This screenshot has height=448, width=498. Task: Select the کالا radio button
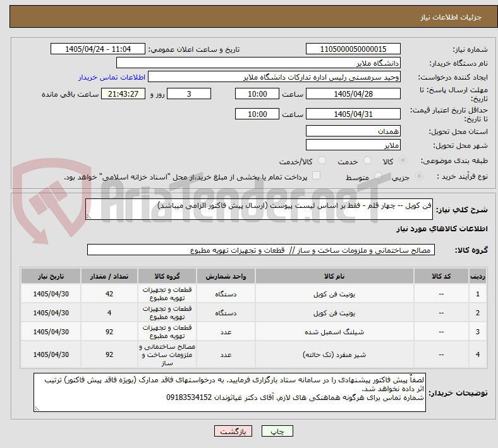click(403, 160)
